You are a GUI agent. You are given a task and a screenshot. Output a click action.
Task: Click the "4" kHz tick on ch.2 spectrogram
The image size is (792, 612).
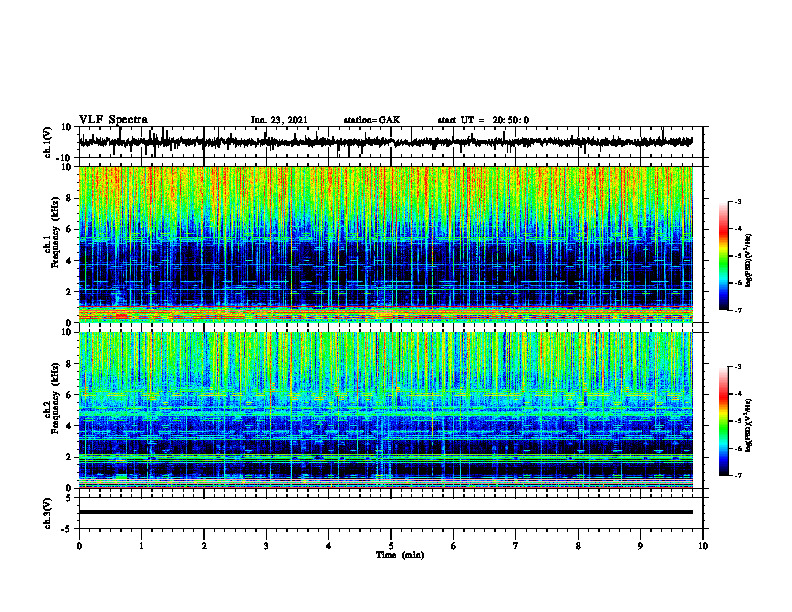(x=69, y=426)
